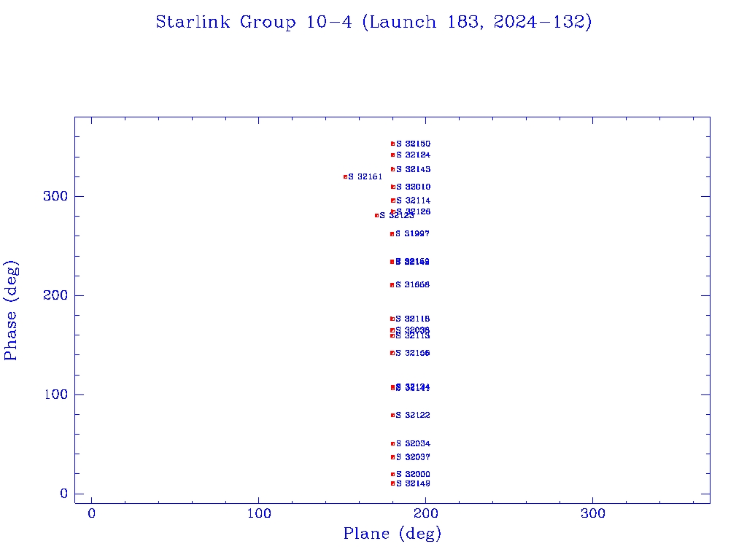
Task: Click the 'S 32161' satellite label
Action: [x=365, y=176]
